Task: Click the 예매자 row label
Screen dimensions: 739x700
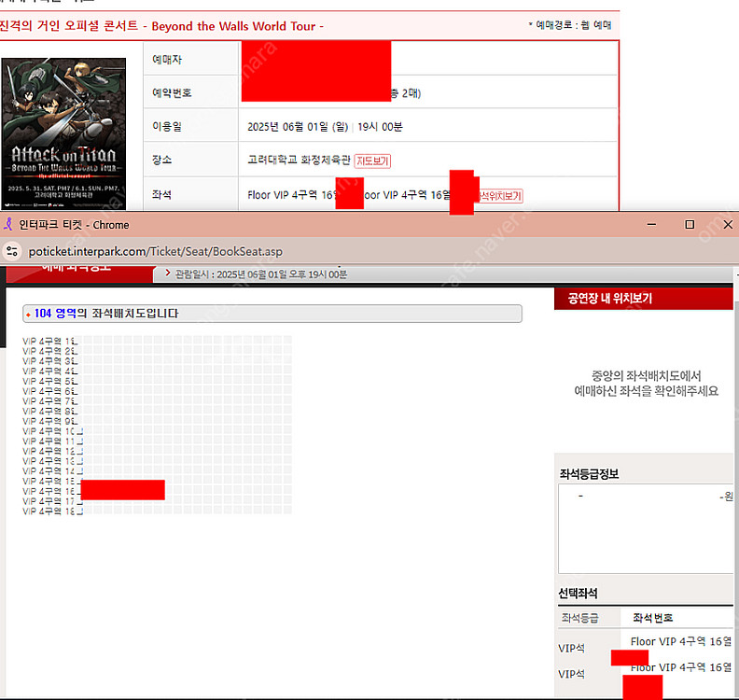Action: click(167, 60)
